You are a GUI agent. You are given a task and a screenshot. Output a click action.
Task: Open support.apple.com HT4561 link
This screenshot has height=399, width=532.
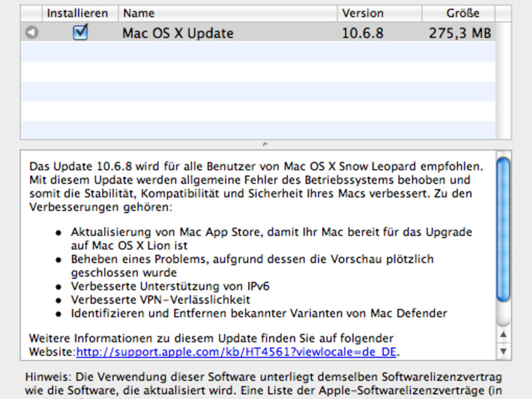click(x=236, y=352)
